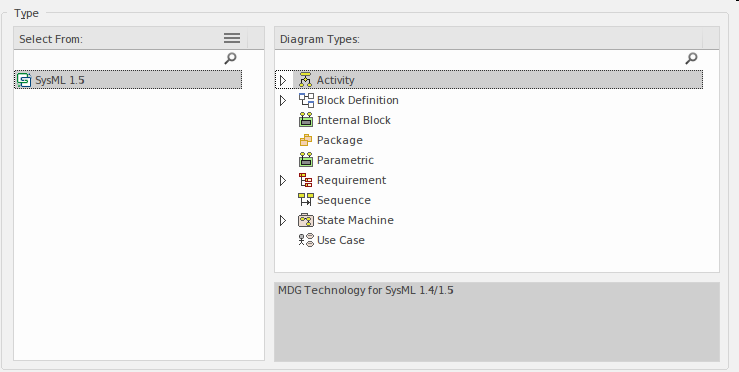Image resolution: width=739 pixels, height=372 pixels.
Task: Click the Select From search magnifier
Action: click(x=230, y=58)
